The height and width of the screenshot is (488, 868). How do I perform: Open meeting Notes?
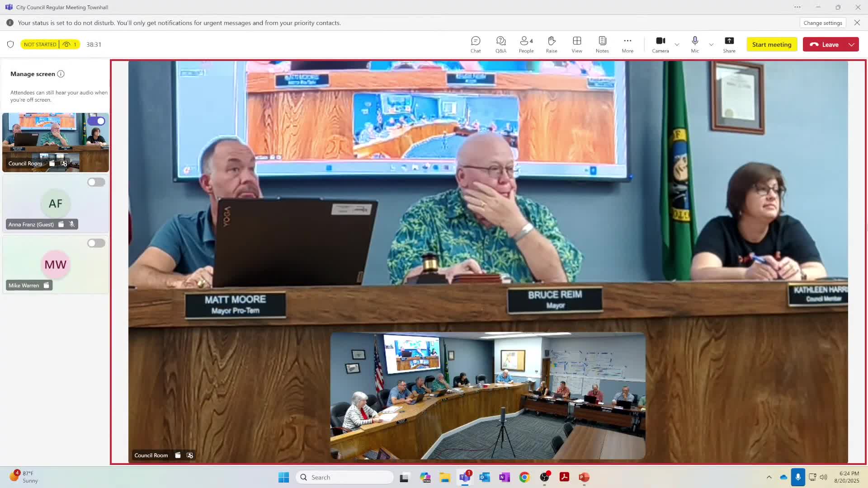coord(602,44)
